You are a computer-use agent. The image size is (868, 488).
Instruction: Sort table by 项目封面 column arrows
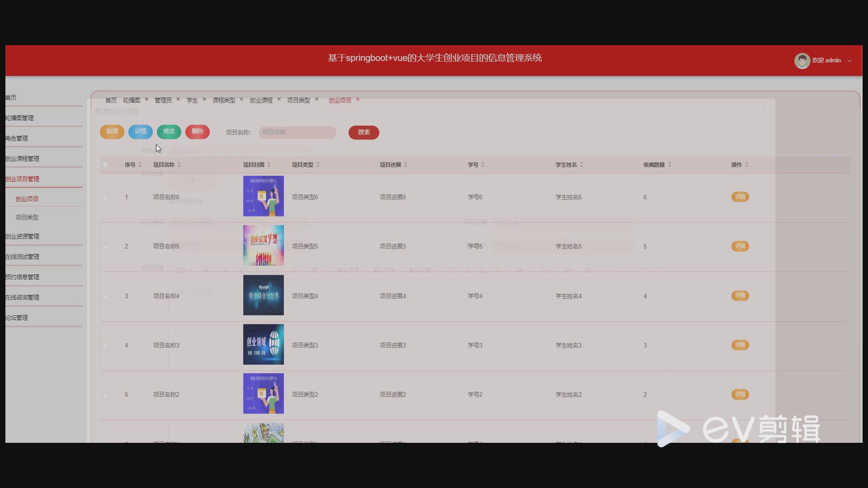coord(269,164)
